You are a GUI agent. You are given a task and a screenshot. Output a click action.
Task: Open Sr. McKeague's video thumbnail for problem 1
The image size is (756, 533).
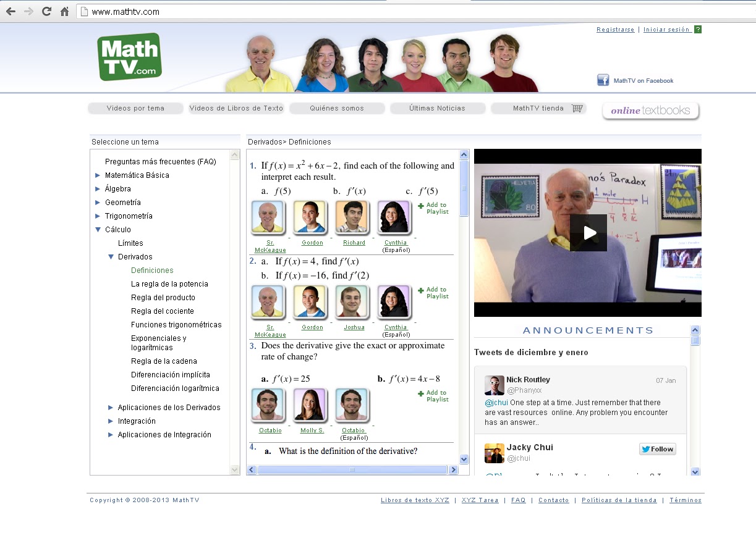tap(269, 217)
